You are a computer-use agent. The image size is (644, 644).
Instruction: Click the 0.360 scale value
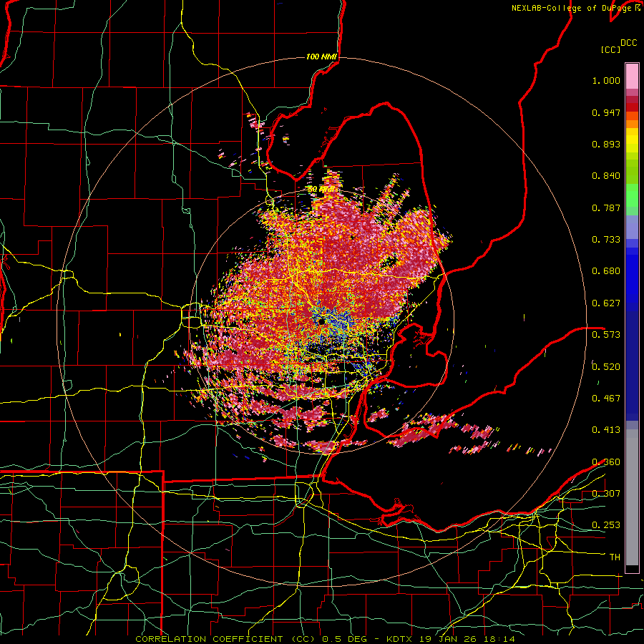click(x=606, y=462)
